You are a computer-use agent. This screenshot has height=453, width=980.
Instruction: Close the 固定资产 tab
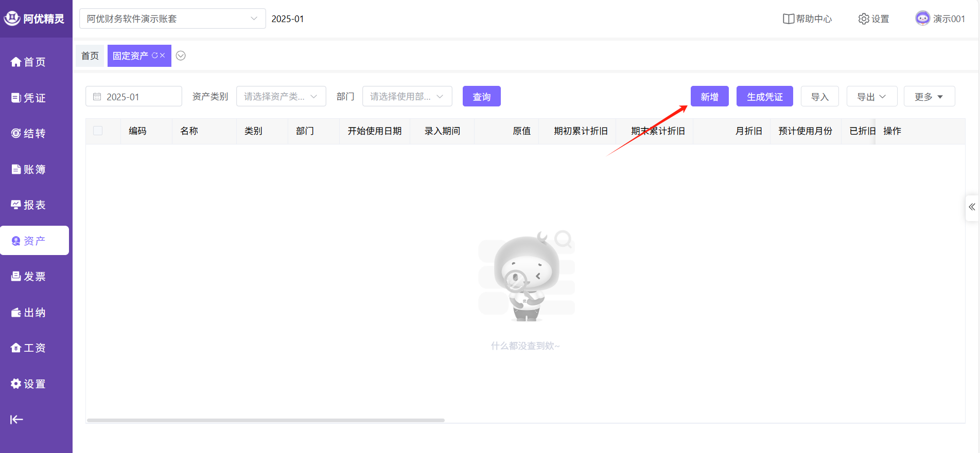click(x=163, y=56)
